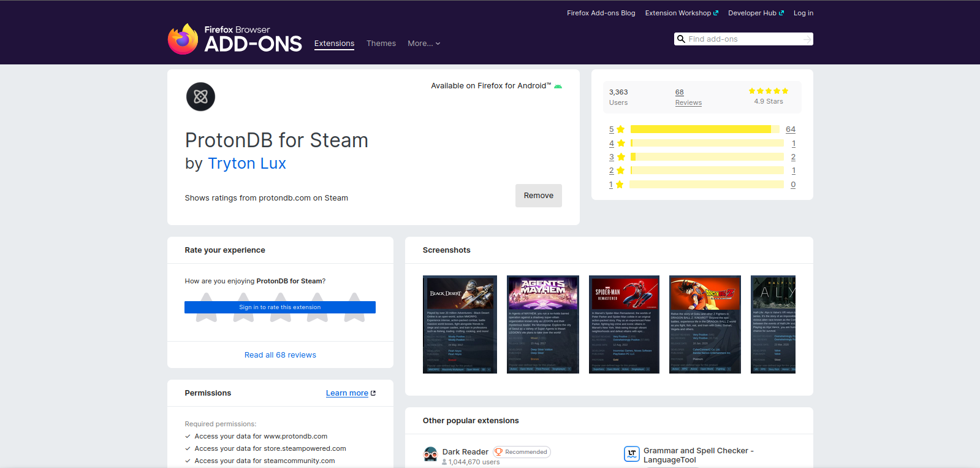Click the '1,044,670 users' count for Dark Reader

[474, 462]
